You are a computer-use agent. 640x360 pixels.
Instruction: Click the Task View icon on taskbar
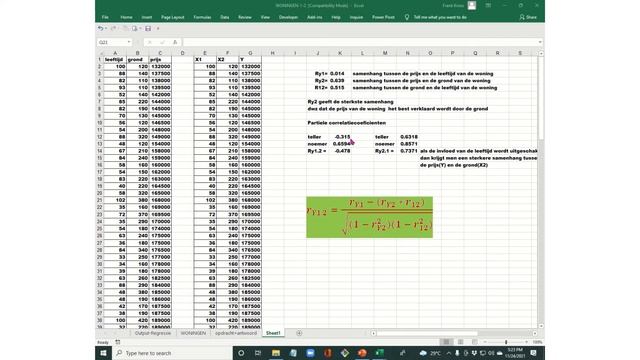click(x=258, y=353)
